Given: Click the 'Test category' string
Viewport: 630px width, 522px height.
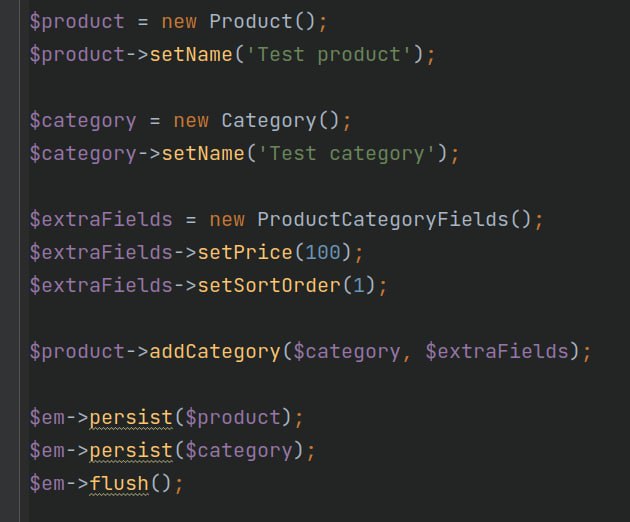Looking at the screenshot, I should 347,154.
